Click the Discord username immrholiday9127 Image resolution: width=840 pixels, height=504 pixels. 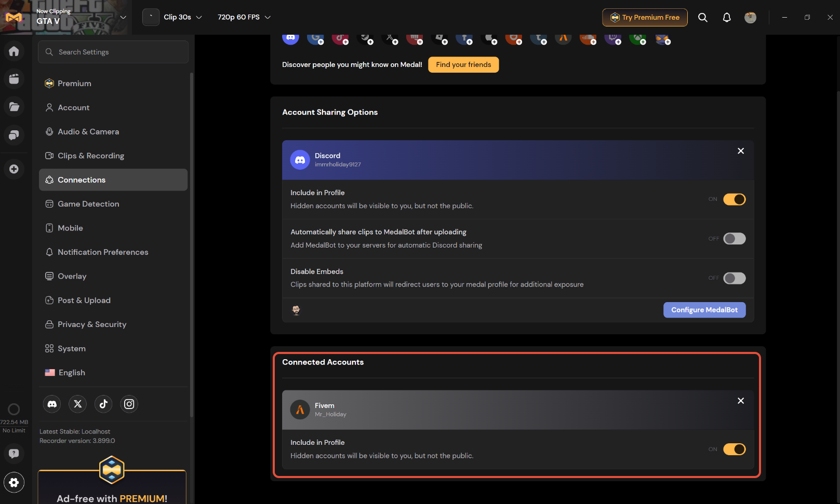pyautogui.click(x=338, y=165)
